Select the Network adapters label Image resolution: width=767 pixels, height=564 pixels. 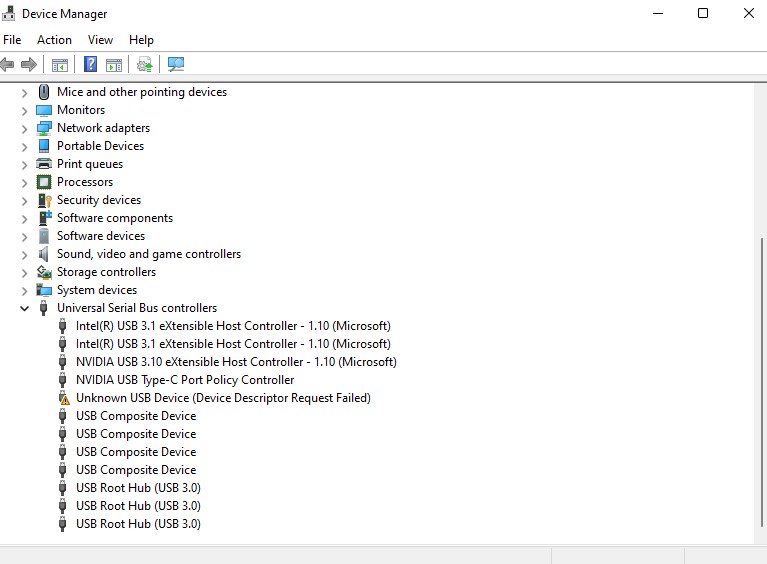103,128
